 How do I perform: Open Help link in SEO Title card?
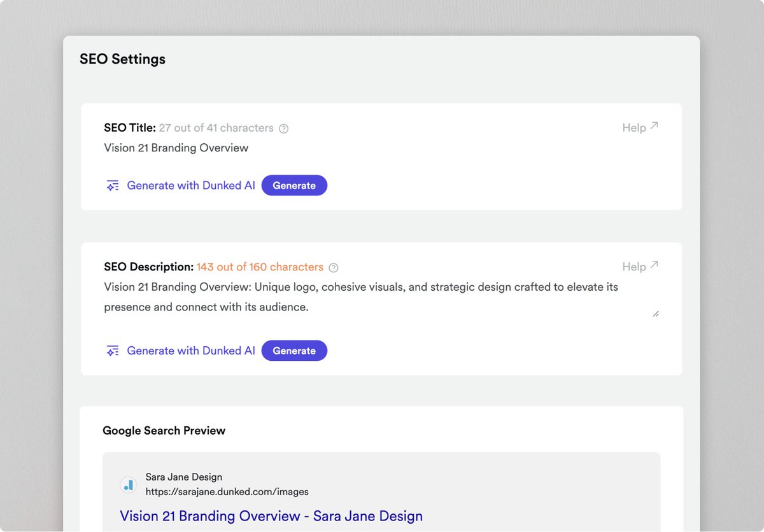coord(634,128)
